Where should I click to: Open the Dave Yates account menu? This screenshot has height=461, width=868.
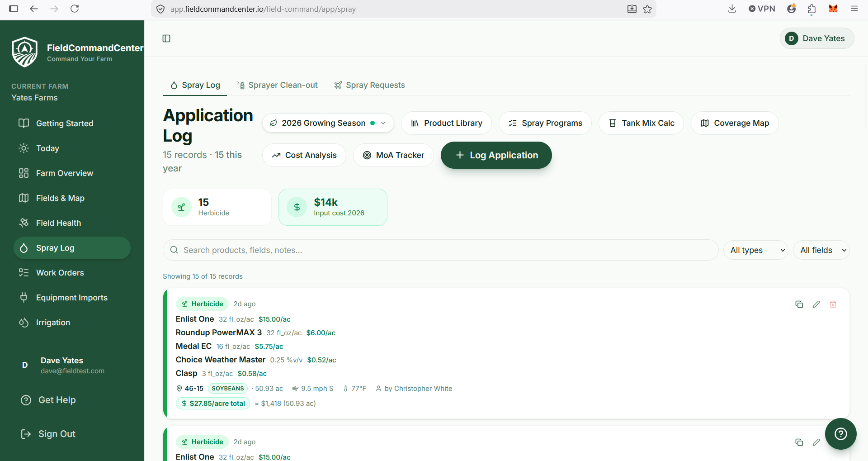817,38
